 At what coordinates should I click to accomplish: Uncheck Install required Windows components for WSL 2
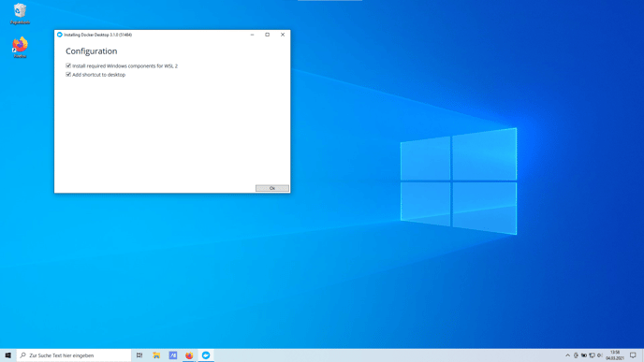coord(68,65)
